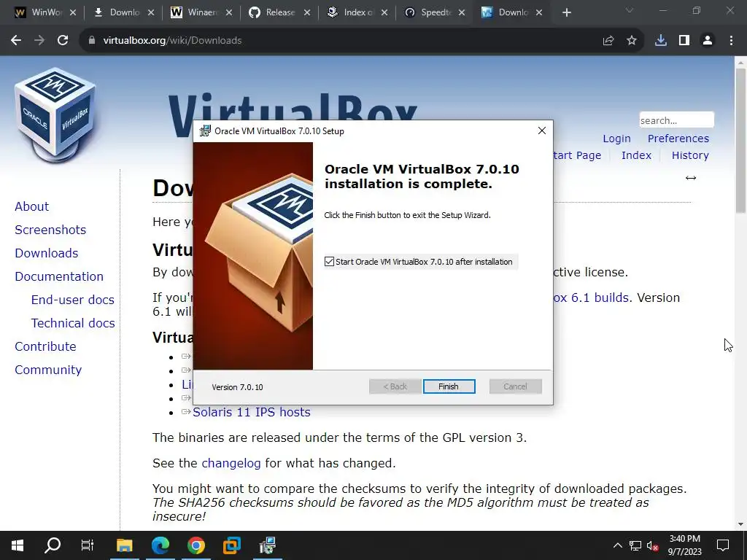Open Task View on the taskbar
The height and width of the screenshot is (560, 747).
click(88, 545)
